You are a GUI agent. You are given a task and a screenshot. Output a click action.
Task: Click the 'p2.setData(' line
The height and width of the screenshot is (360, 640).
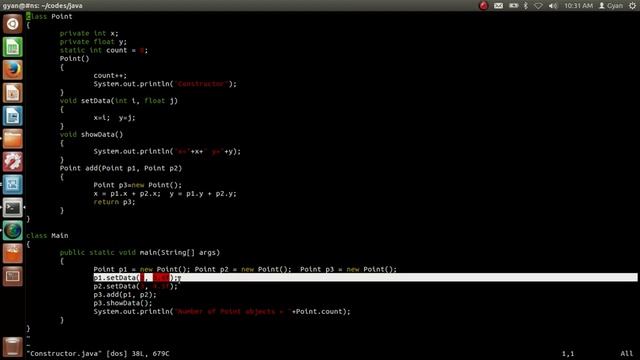(136, 286)
